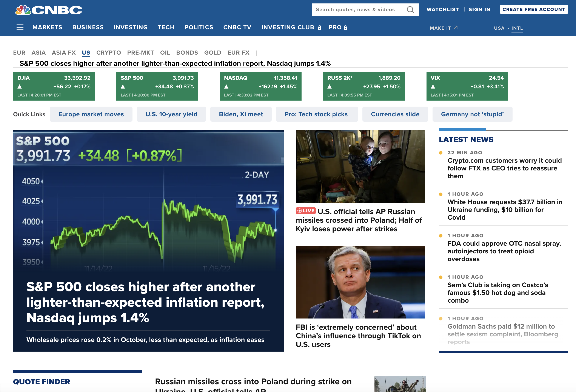Open the Business menu
The height and width of the screenshot is (392, 576).
88,27
